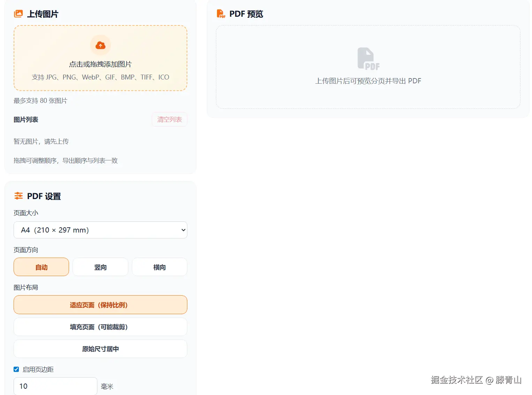The image size is (532, 395).
Task: Click the orange PDF icon next to PDF 预览
Action: [x=221, y=14]
